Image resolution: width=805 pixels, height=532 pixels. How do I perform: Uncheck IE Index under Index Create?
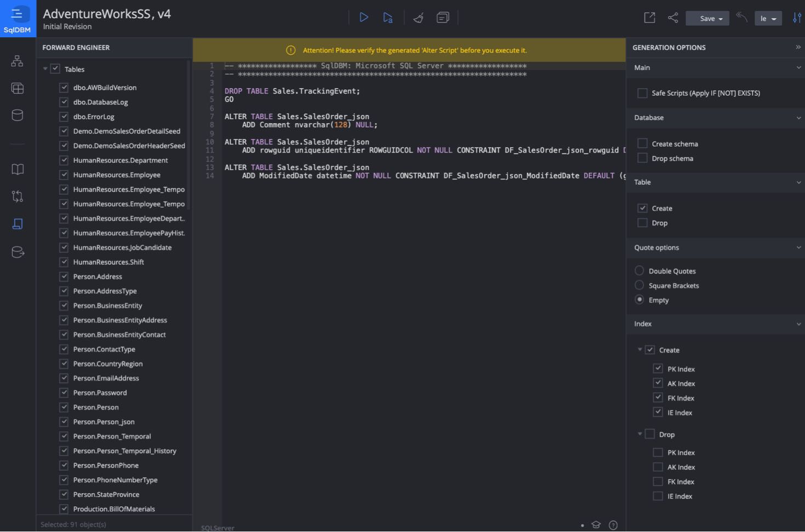pos(658,412)
